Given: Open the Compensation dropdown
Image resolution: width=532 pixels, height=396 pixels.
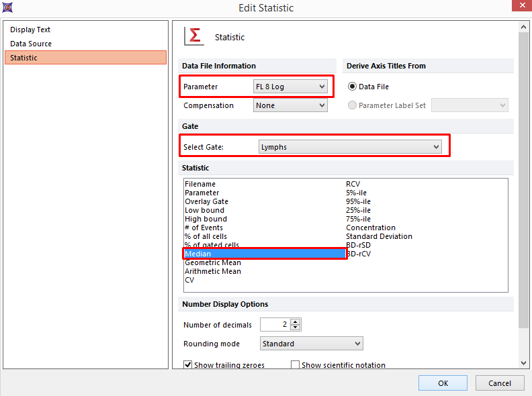Looking at the screenshot, I should (290, 105).
